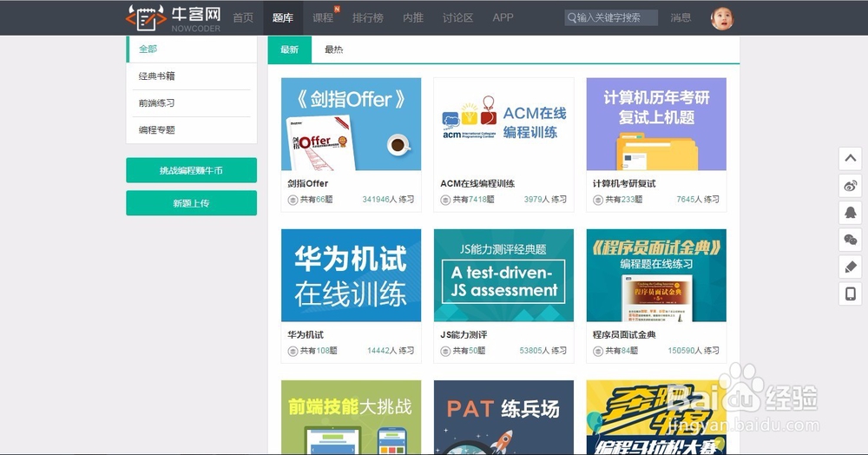Click the 剑指Offer title link
868x455 pixels.
click(308, 184)
